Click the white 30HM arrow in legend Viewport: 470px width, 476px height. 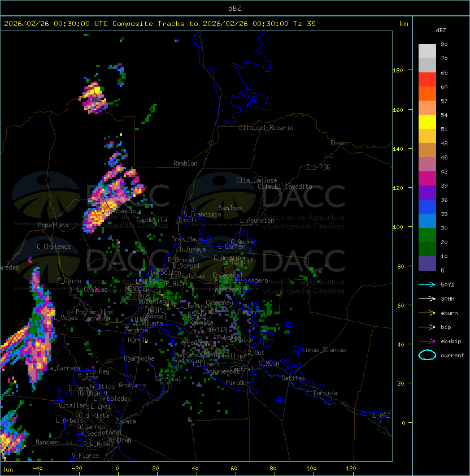(427, 298)
